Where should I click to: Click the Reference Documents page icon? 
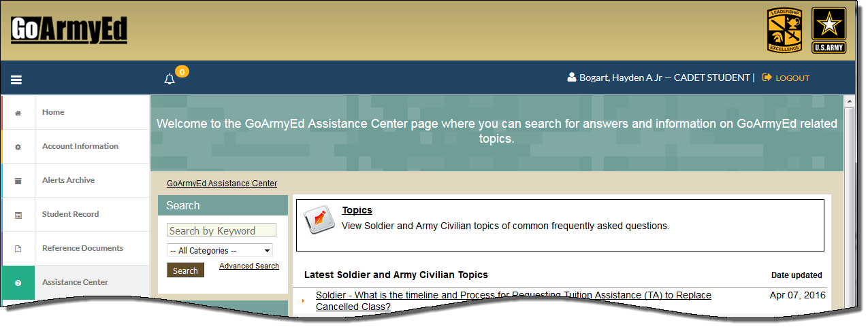pyautogui.click(x=18, y=249)
